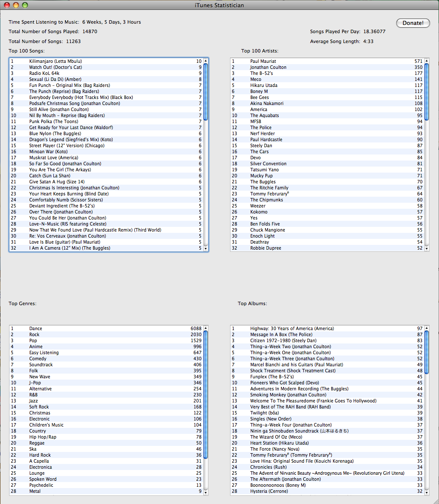Select artist row Ben Folds Five
Image resolution: width=439 pixels, height=504 pixels.
tap(327, 224)
